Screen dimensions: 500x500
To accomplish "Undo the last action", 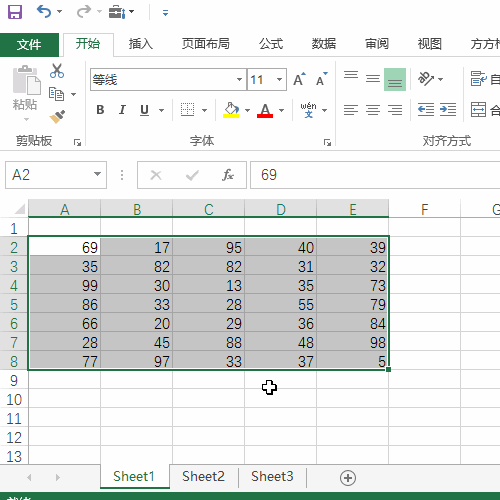I will [44, 12].
